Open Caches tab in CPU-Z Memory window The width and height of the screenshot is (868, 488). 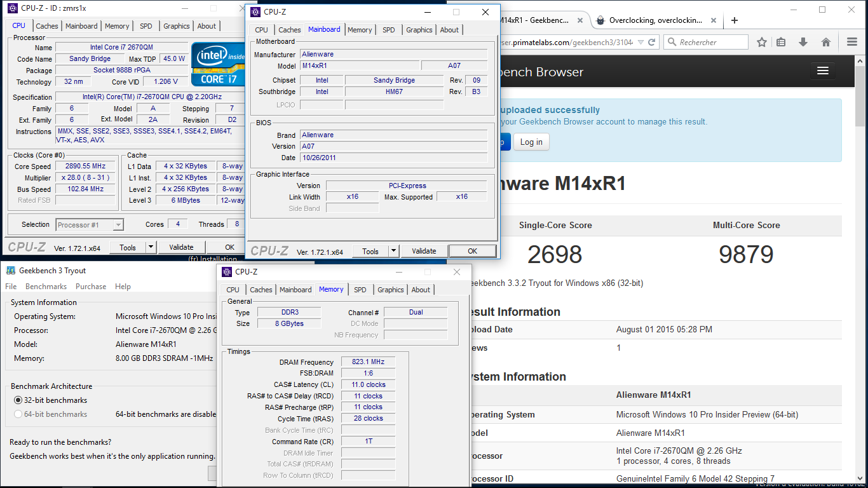point(261,290)
